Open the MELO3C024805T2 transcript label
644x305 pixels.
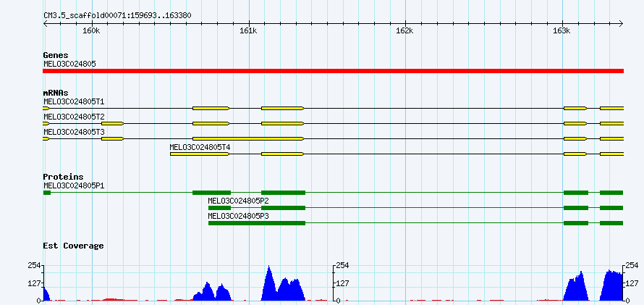pos(74,117)
